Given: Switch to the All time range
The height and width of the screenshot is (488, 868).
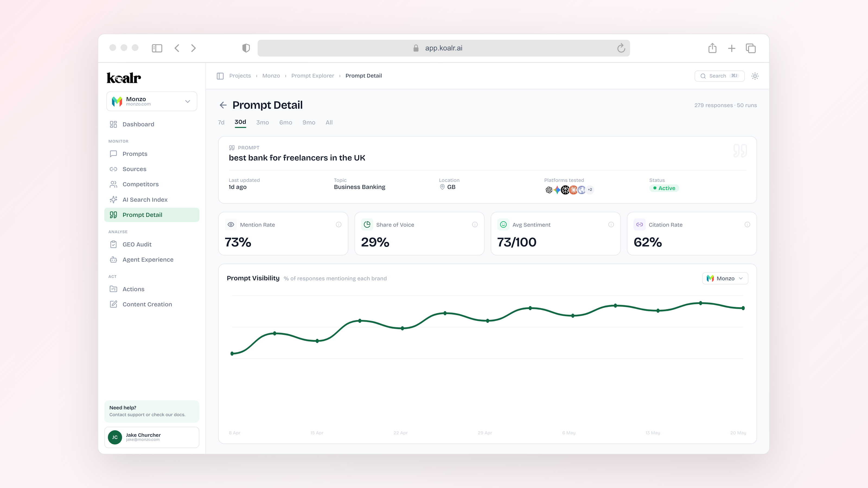Looking at the screenshot, I should coord(329,123).
